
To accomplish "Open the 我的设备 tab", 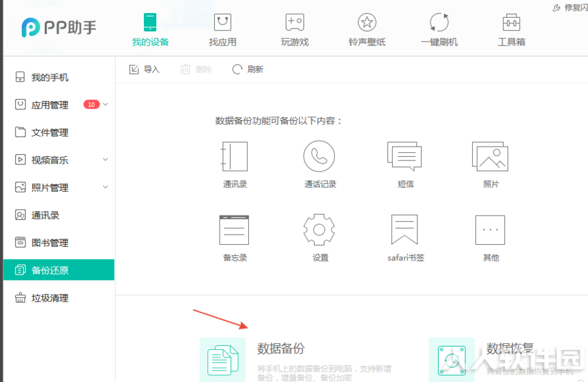I will 150,29.
